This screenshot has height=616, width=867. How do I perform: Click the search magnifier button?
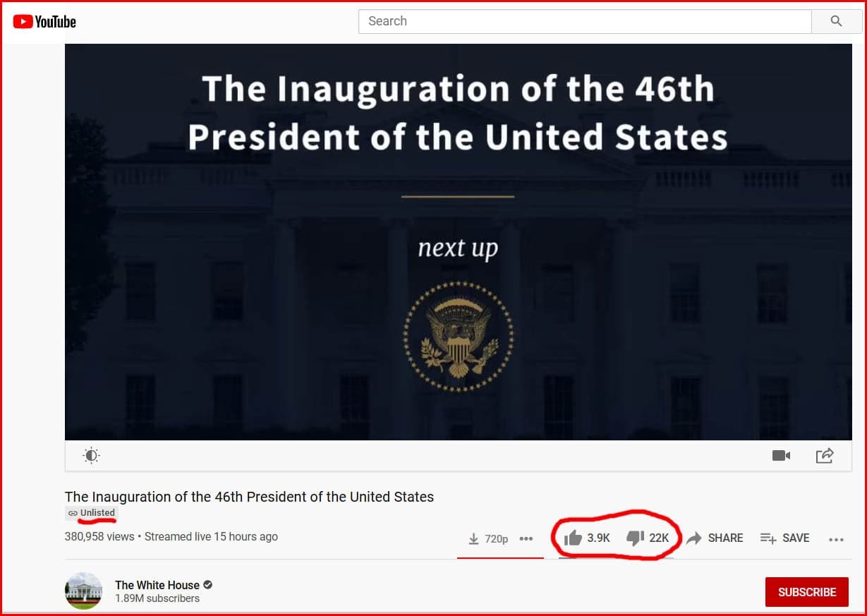(837, 21)
